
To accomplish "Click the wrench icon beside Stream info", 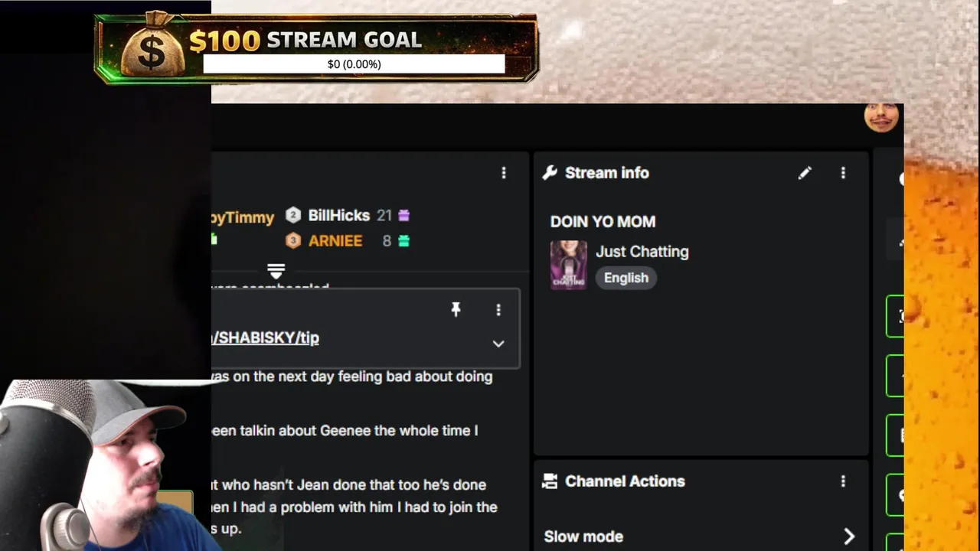I will [x=549, y=173].
